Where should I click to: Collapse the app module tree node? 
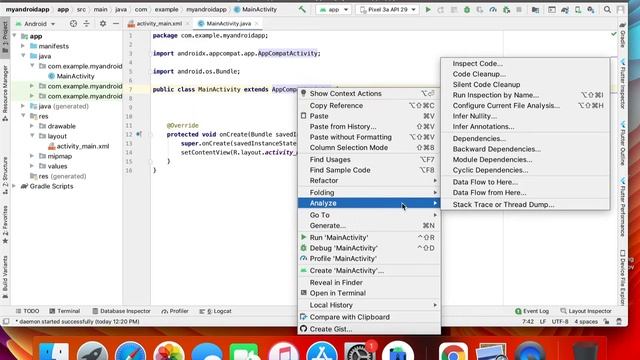[x=15, y=36]
